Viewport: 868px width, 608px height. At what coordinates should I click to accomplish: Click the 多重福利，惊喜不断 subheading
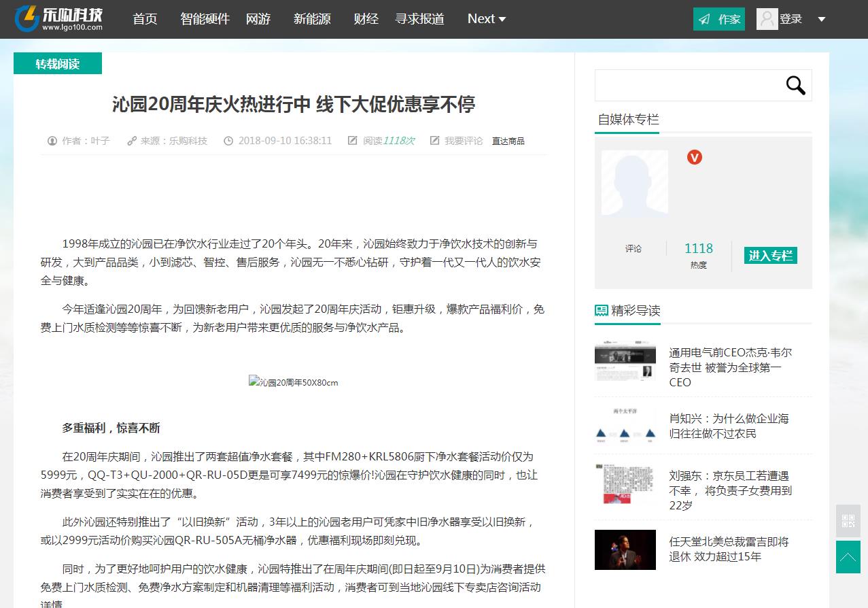pos(111,428)
